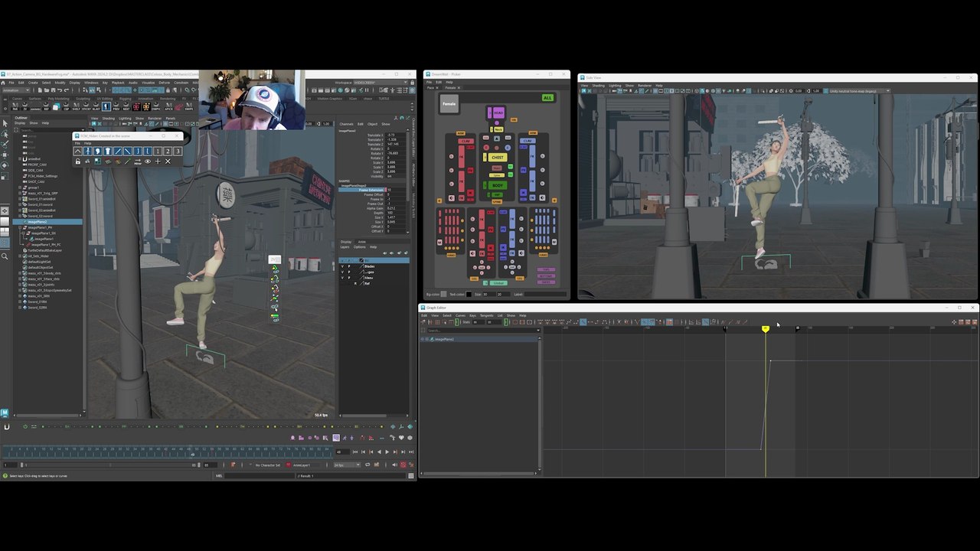Click the Text-color swatch in Picker
Viewport: 980px width, 551px height.
[x=469, y=294]
